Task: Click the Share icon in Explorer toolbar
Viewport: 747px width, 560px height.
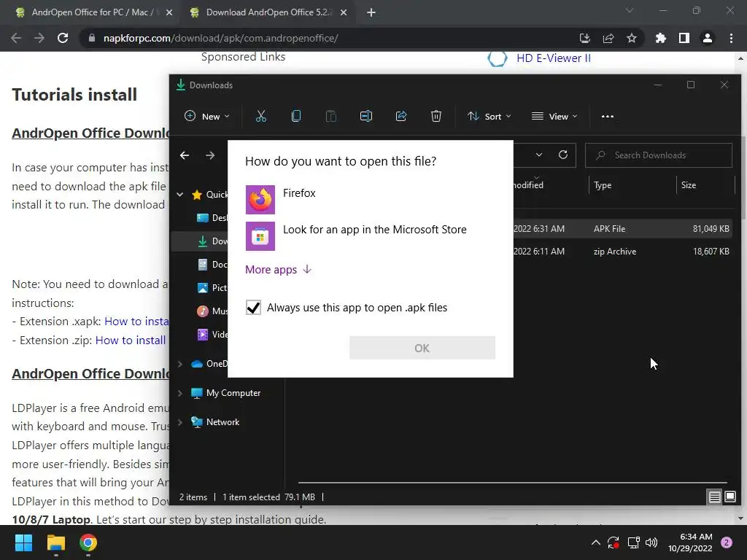Action: coord(401,116)
